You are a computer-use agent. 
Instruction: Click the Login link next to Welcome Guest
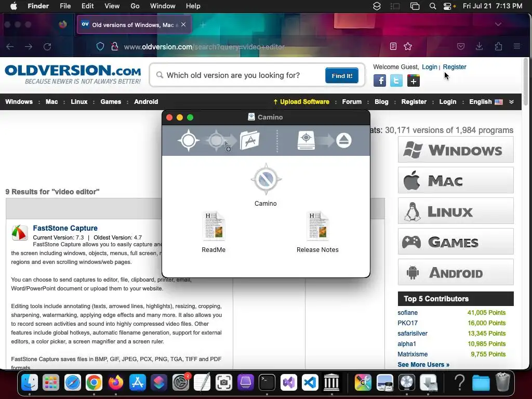coord(429,67)
